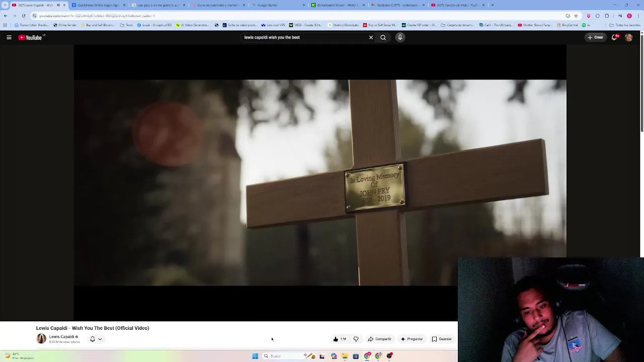The height and width of the screenshot is (362, 644).
Task: Expand the subscription notification bell dropdown
Action: click(x=96, y=339)
